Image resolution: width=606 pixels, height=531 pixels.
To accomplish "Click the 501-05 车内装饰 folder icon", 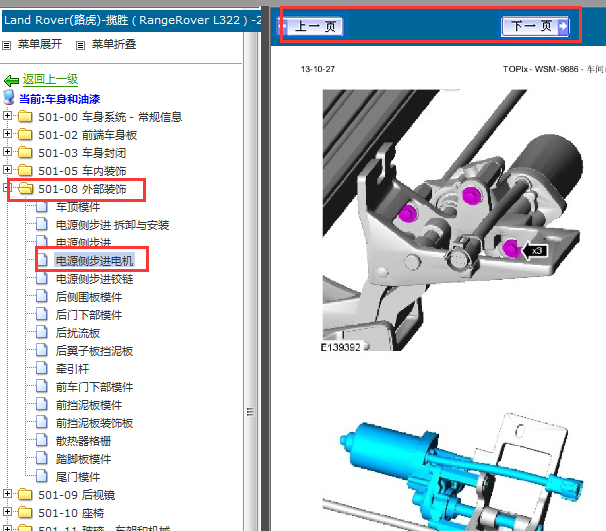I will click(x=25, y=170).
